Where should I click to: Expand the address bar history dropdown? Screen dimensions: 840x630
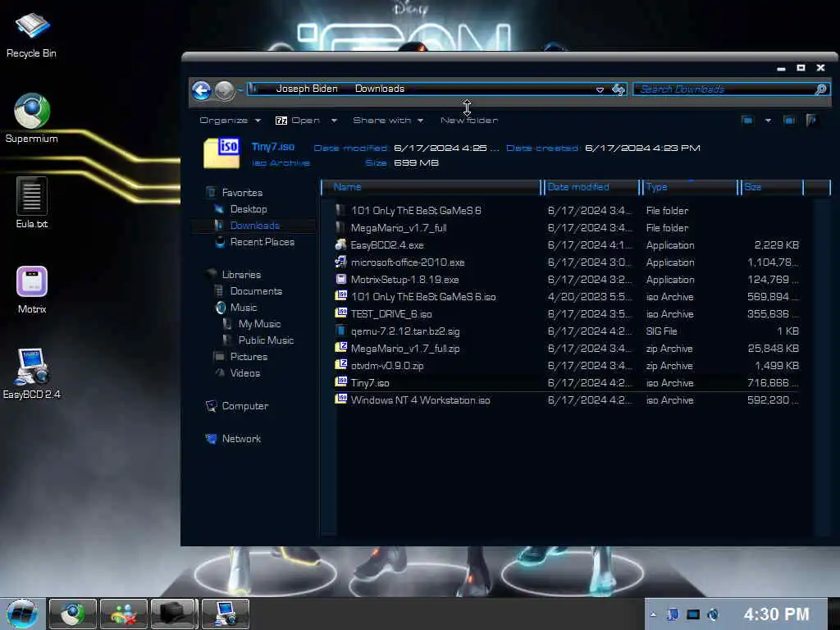(x=600, y=89)
